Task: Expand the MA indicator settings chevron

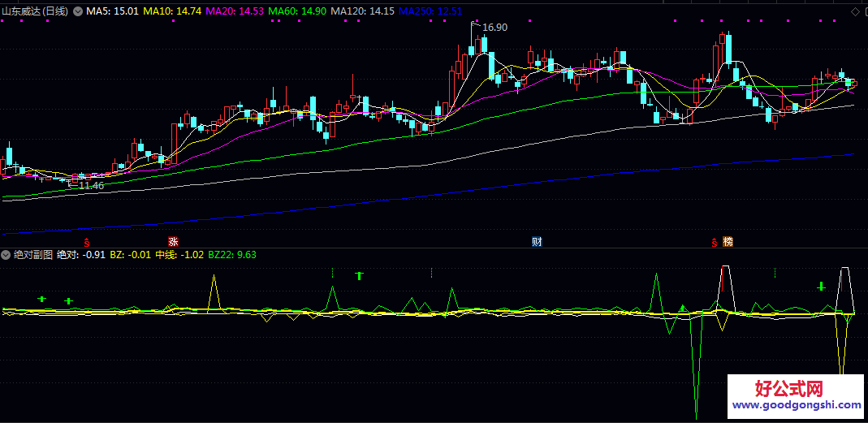Action: coord(78,11)
